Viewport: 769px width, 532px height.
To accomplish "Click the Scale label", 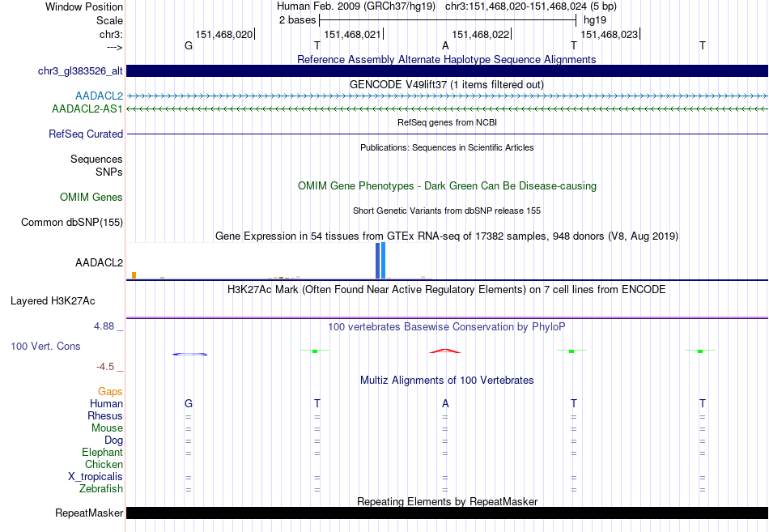I will pos(109,20).
